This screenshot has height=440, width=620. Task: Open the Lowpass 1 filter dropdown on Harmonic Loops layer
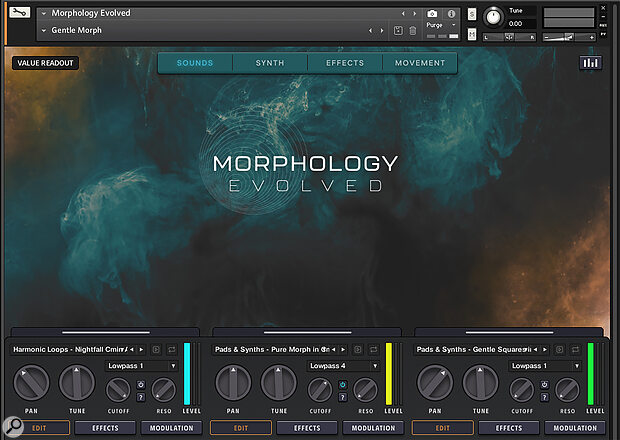141,366
